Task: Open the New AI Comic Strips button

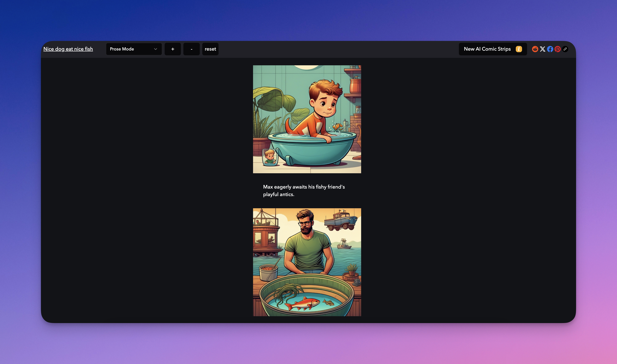Action: [x=487, y=49]
